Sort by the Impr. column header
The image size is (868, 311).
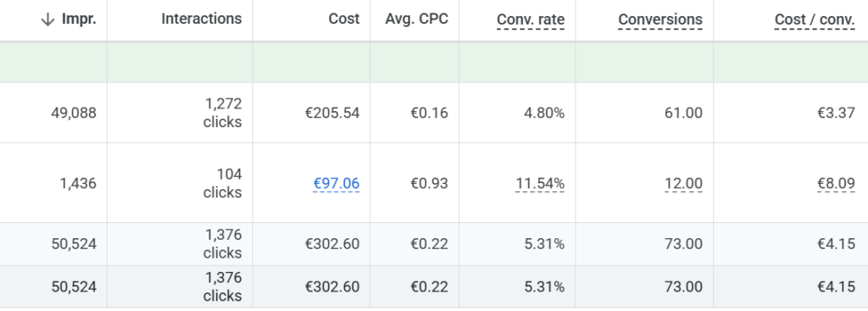79,19
